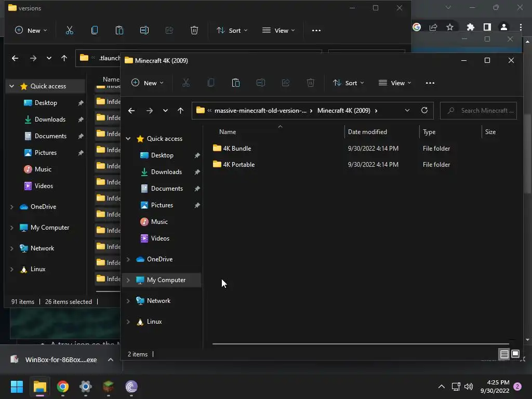This screenshot has height=399, width=532.
Task: Switch to large thumbnails view via status bar icon
Action: point(515,354)
